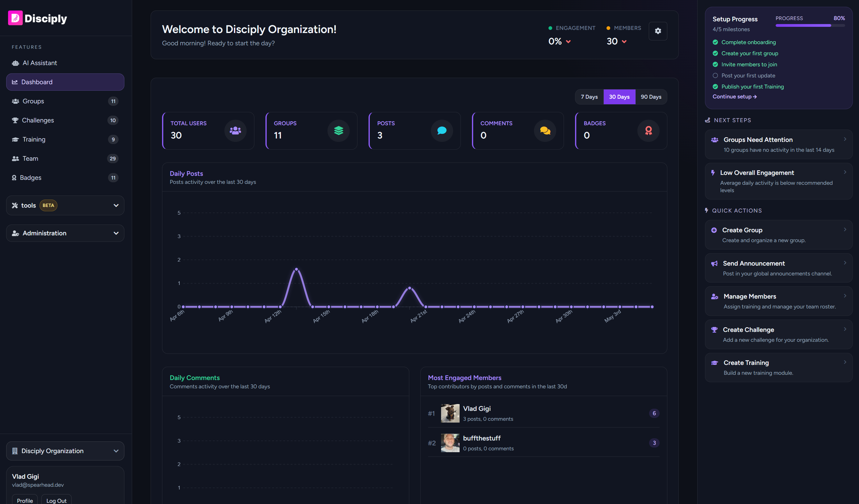This screenshot has width=859, height=504.
Task: Click the Low Overall Engagement bolt icon
Action: pos(713,173)
